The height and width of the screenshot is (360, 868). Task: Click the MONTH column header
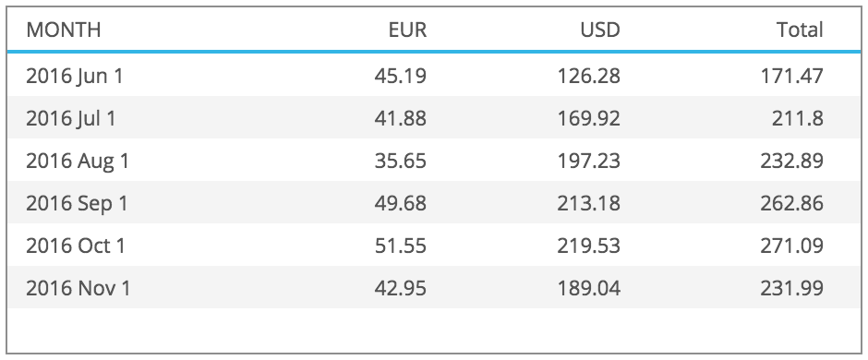click(x=64, y=30)
